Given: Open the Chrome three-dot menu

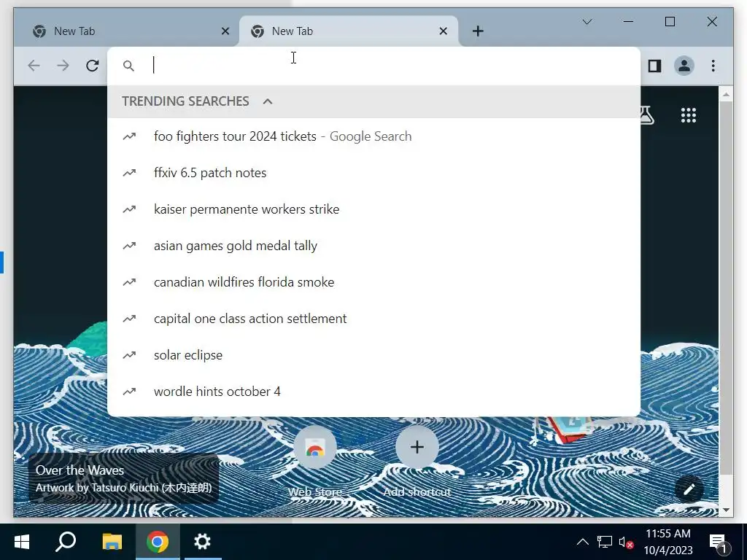Looking at the screenshot, I should click(x=713, y=66).
